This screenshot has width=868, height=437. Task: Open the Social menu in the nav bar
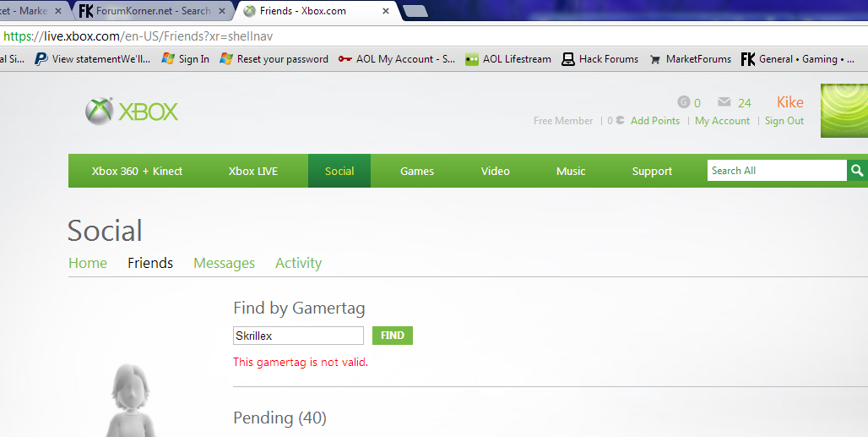(339, 171)
